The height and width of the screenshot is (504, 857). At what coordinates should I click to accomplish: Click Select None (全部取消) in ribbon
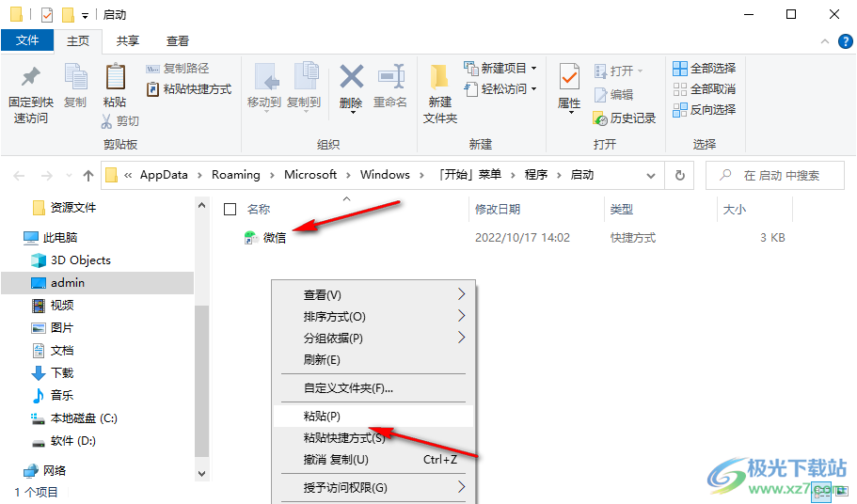[705, 89]
